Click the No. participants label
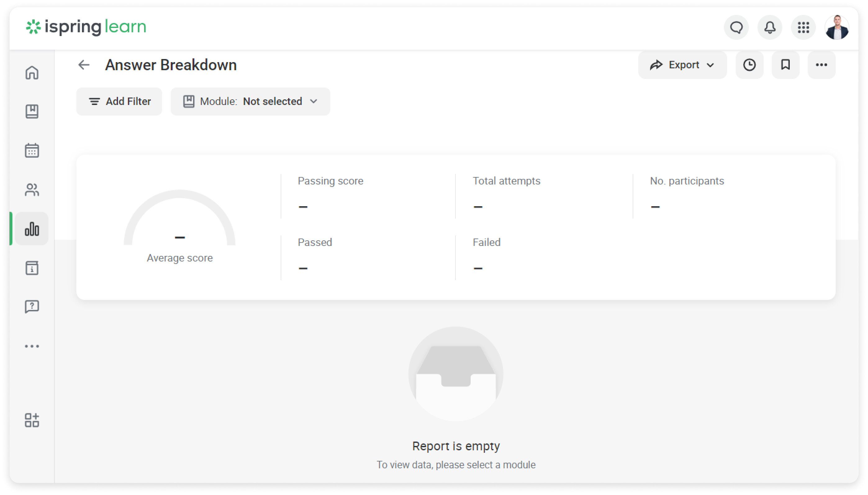Viewport: 868px width, 495px height. pyautogui.click(x=687, y=181)
